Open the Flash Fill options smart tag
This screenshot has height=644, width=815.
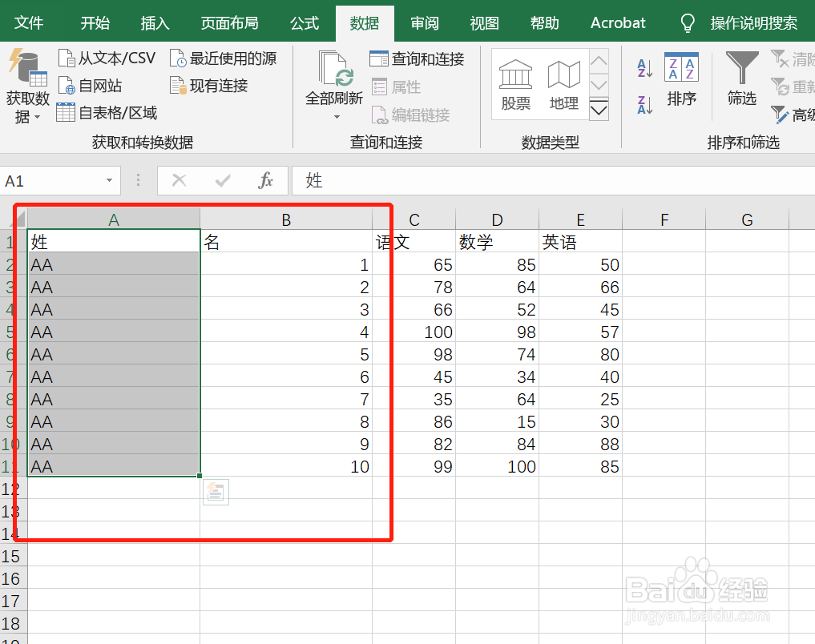(216, 492)
